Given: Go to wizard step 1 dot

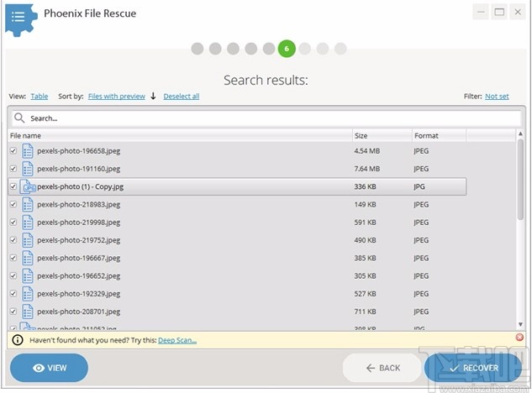Looking at the screenshot, I should click(x=198, y=49).
